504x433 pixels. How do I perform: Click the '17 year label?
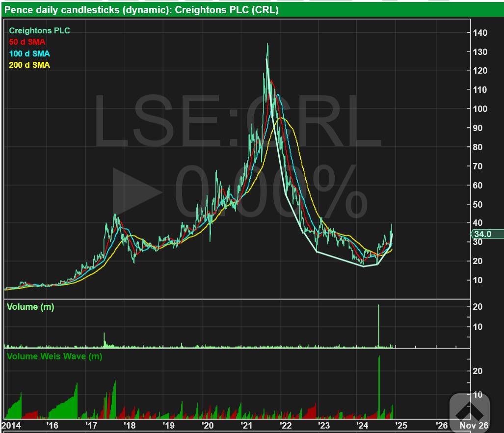point(91,425)
